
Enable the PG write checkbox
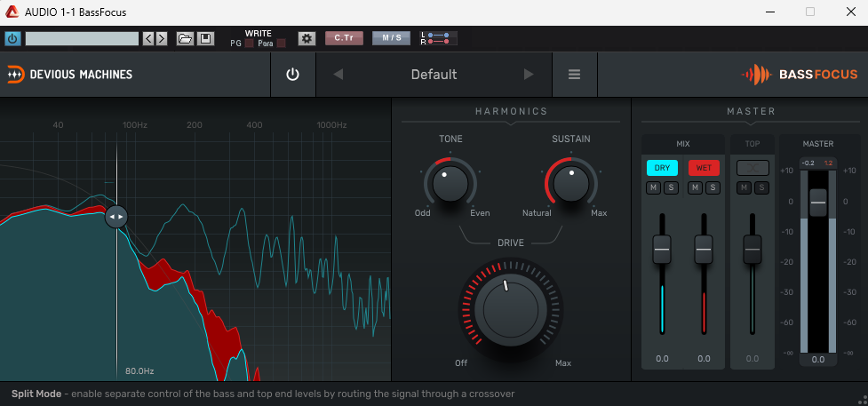[249, 44]
